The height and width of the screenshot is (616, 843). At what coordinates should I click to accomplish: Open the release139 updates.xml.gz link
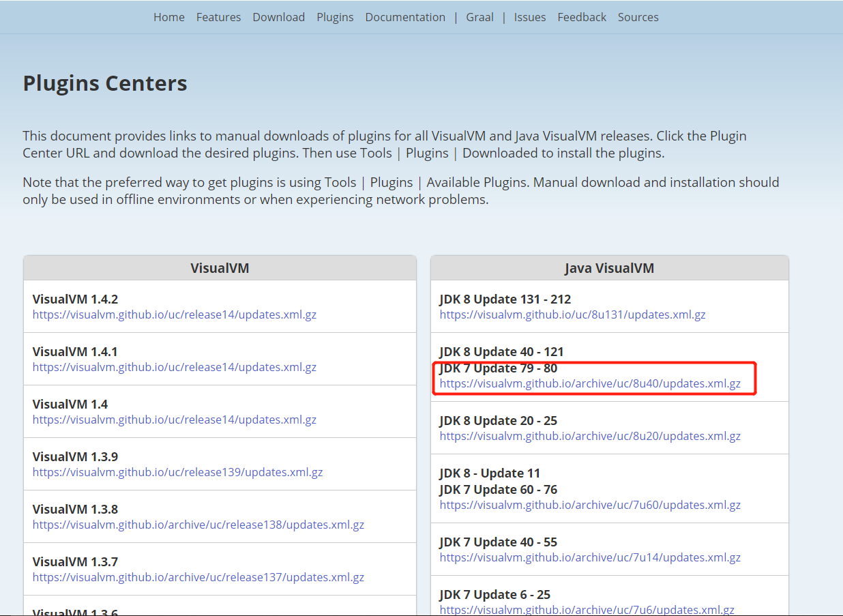(177, 472)
